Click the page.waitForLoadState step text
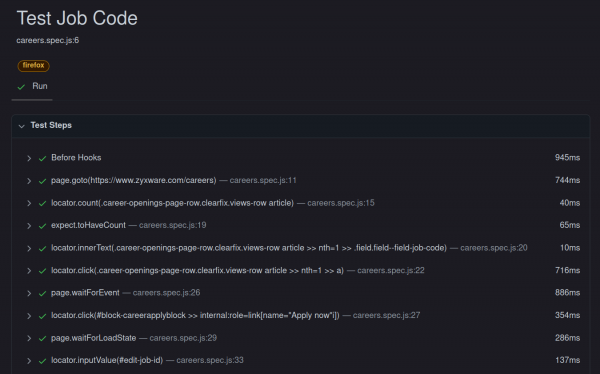600x374 pixels. click(94, 338)
